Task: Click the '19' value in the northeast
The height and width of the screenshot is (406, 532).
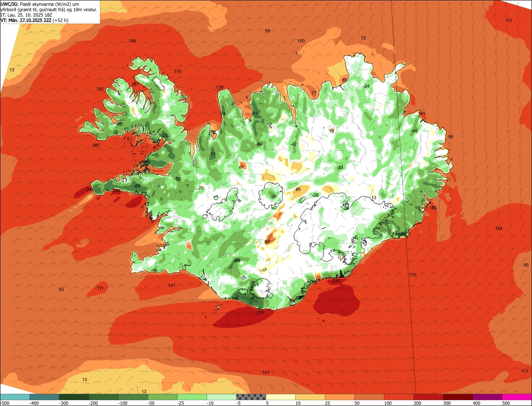Action: pos(331,131)
